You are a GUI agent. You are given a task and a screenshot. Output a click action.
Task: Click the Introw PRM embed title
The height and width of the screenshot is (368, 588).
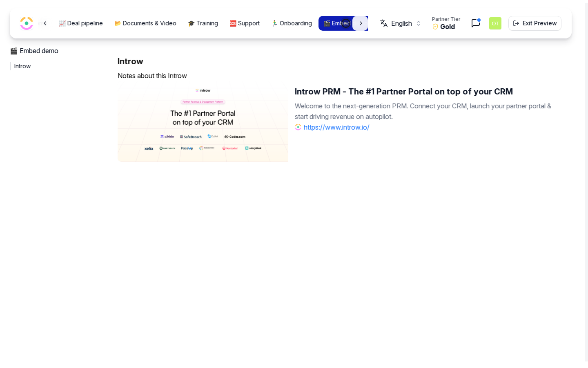pyautogui.click(x=404, y=92)
